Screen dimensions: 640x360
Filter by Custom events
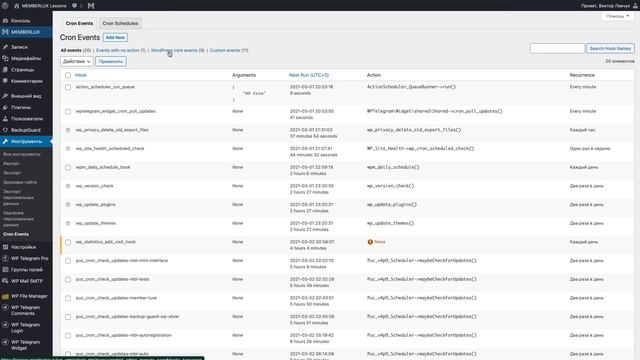(229, 50)
